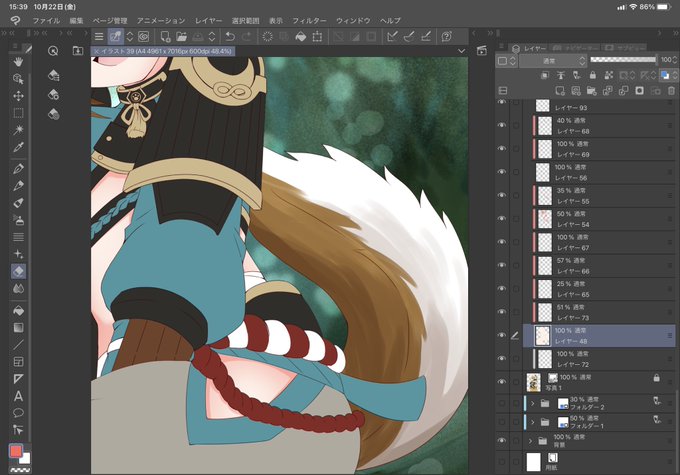This screenshot has width=680, height=475.
Task: Click the Lock layer padlock icon
Action: click(x=592, y=75)
